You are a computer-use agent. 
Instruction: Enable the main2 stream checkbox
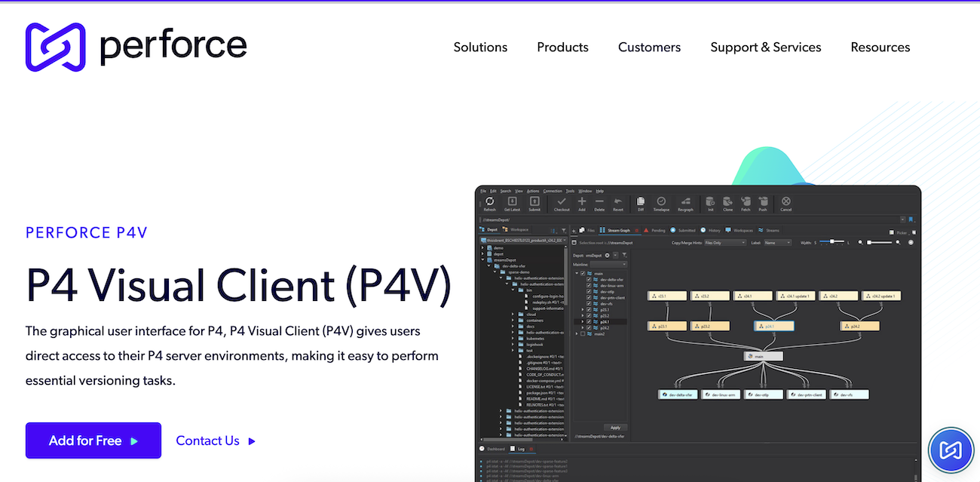coord(583,333)
